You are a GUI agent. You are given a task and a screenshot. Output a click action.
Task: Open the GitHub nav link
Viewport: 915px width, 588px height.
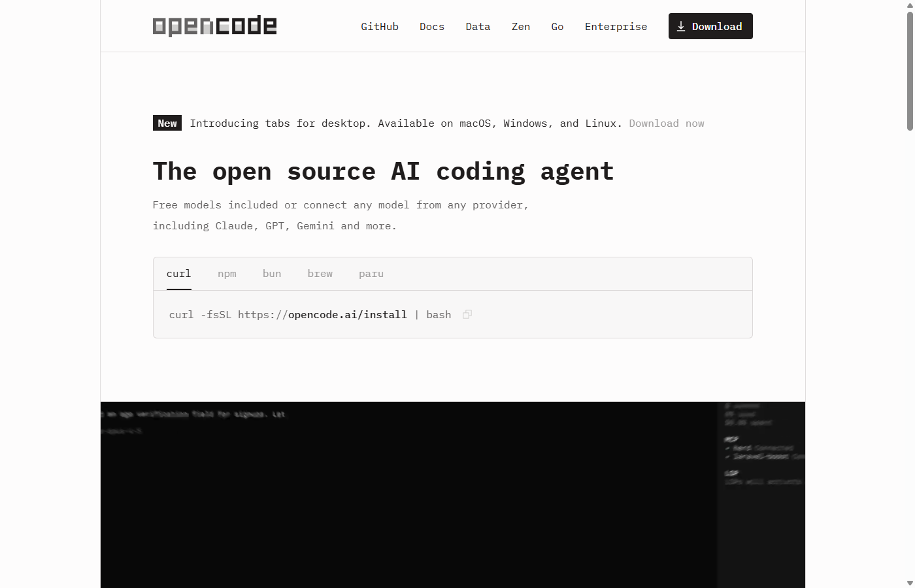point(380,27)
